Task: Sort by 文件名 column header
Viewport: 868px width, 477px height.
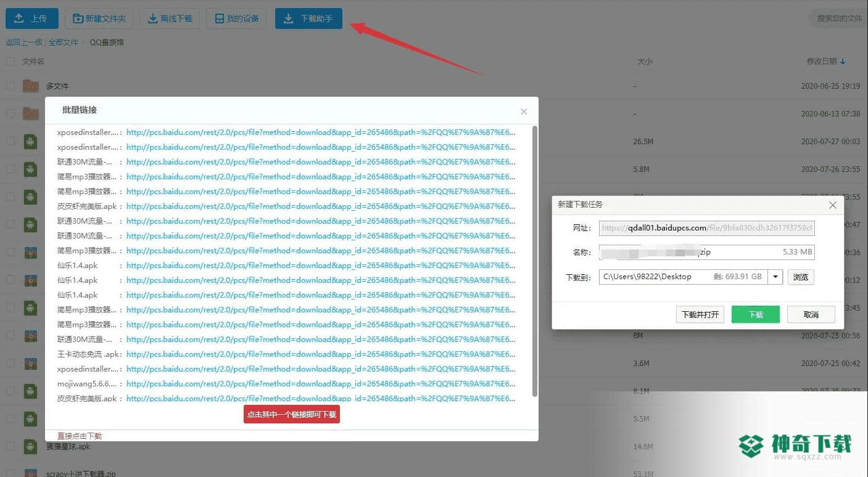Action: click(x=33, y=62)
